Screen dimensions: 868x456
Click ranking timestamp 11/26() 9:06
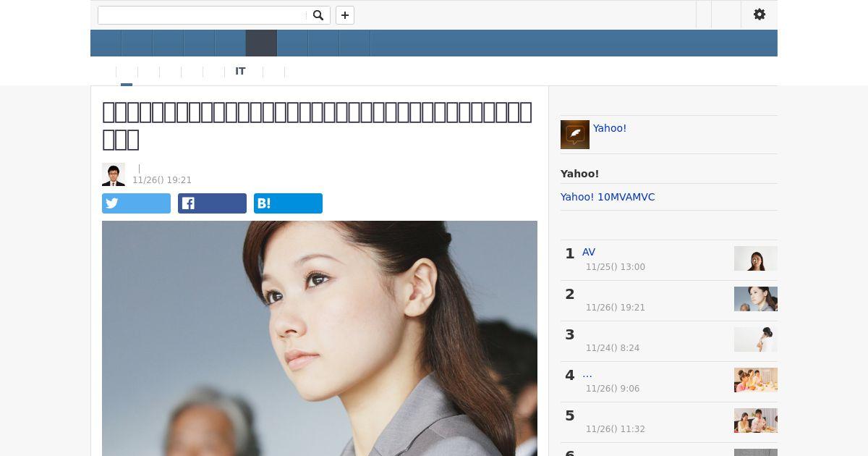tap(613, 389)
